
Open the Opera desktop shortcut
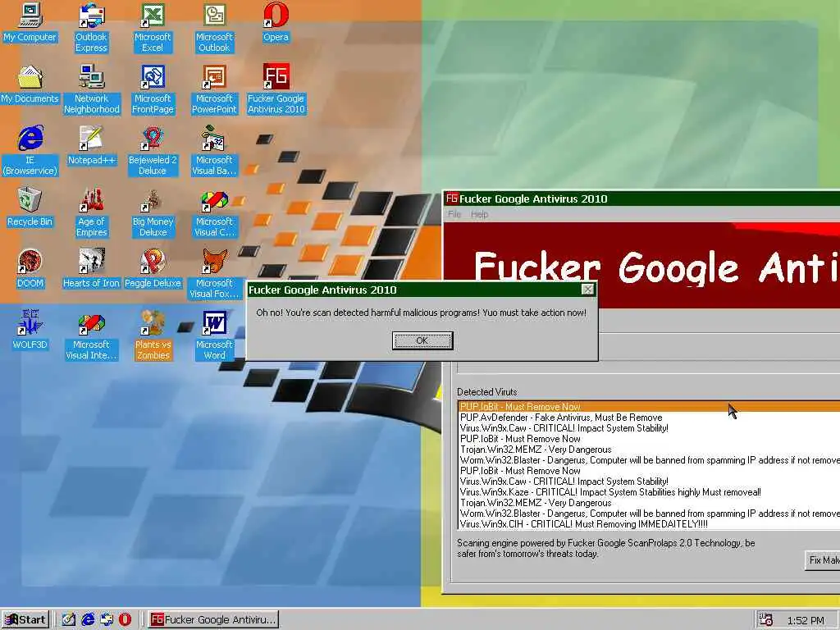[x=276, y=24]
